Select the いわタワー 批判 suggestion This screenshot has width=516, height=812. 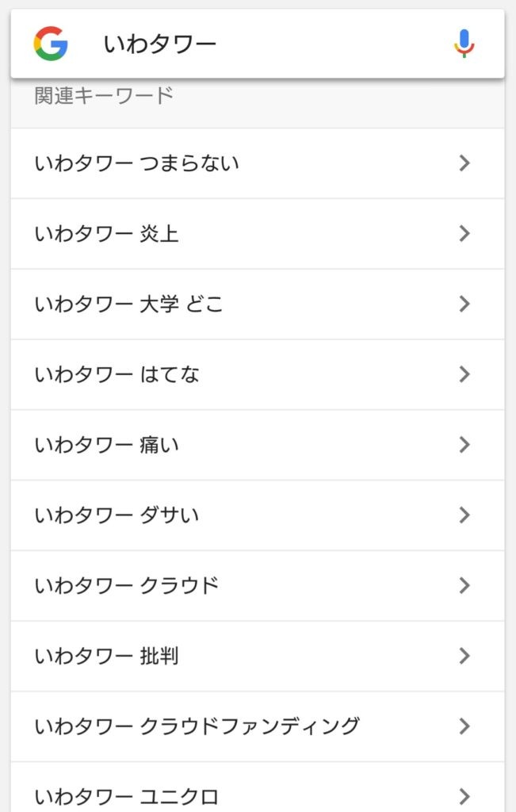[258, 656]
